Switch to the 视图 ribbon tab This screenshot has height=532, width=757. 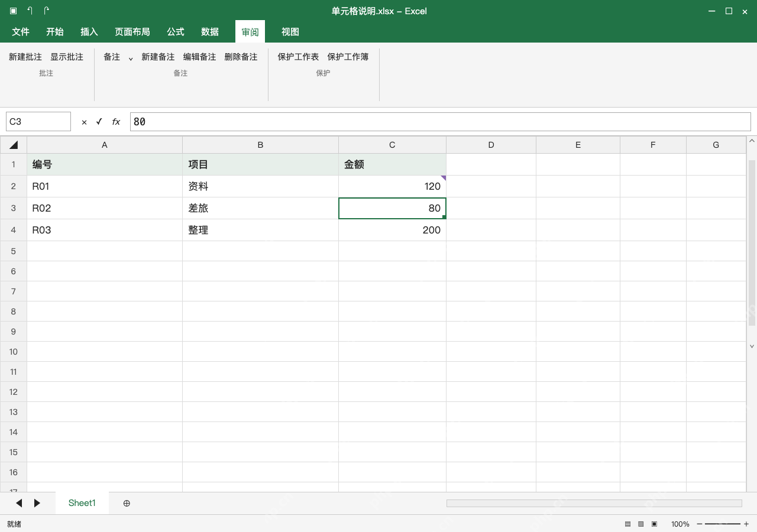[290, 32]
